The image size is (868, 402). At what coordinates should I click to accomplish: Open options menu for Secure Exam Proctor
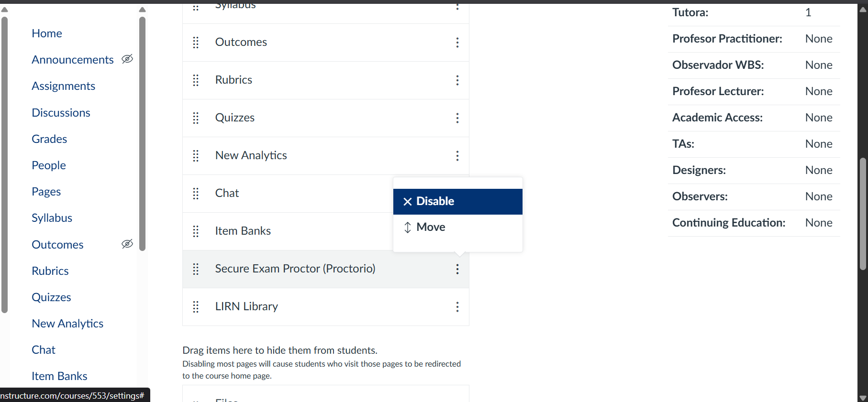(457, 269)
